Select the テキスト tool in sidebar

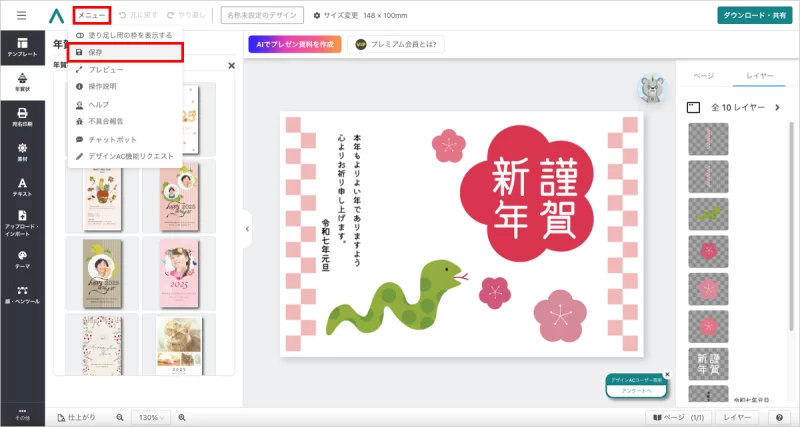click(22, 186)
